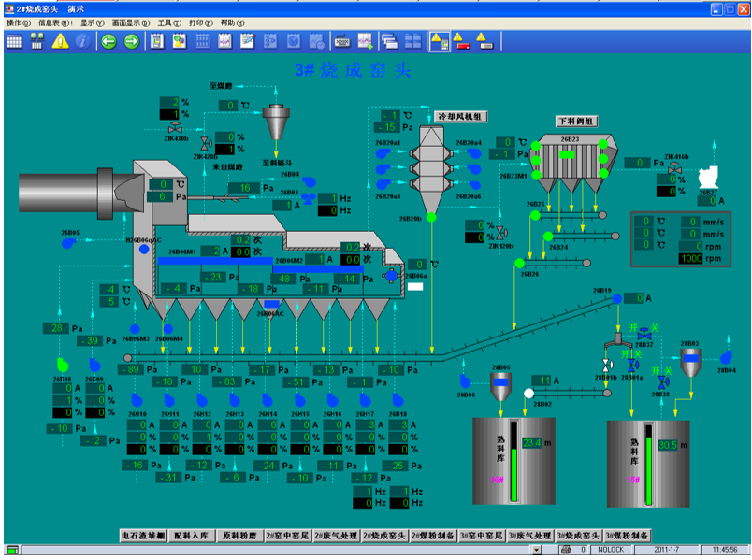752x560 pixels.
Task: Click blue cooler fan 26B20a1
Action: click(383, 153)
